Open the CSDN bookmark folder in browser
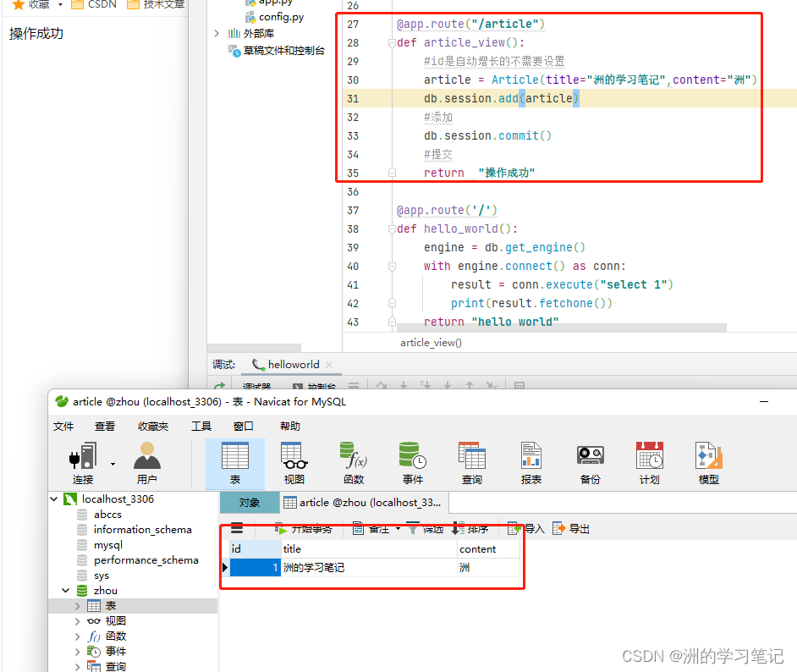 (94, 4)
